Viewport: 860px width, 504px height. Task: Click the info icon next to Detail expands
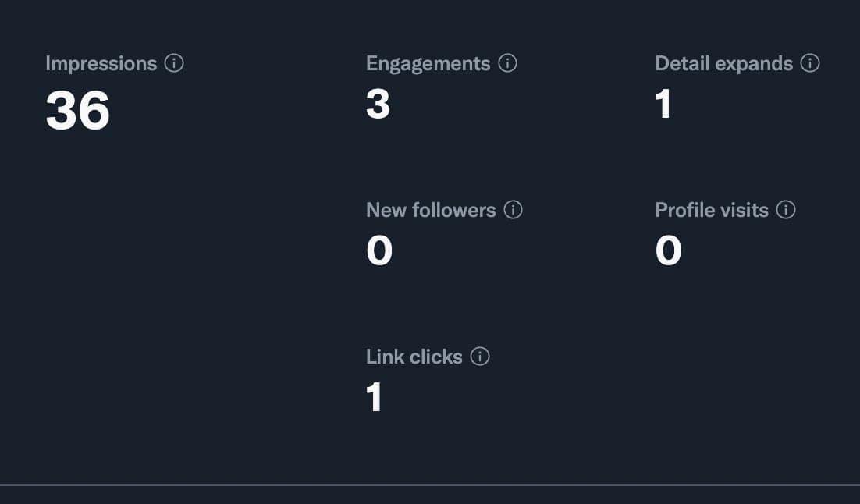pos(811,63)
